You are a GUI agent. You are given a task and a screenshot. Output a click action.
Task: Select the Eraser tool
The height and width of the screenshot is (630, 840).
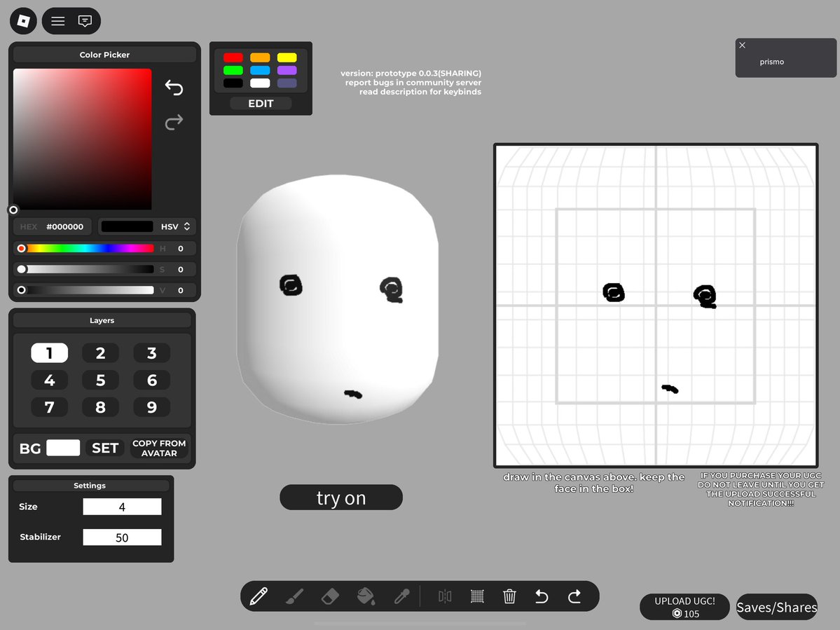coord(330,596)
